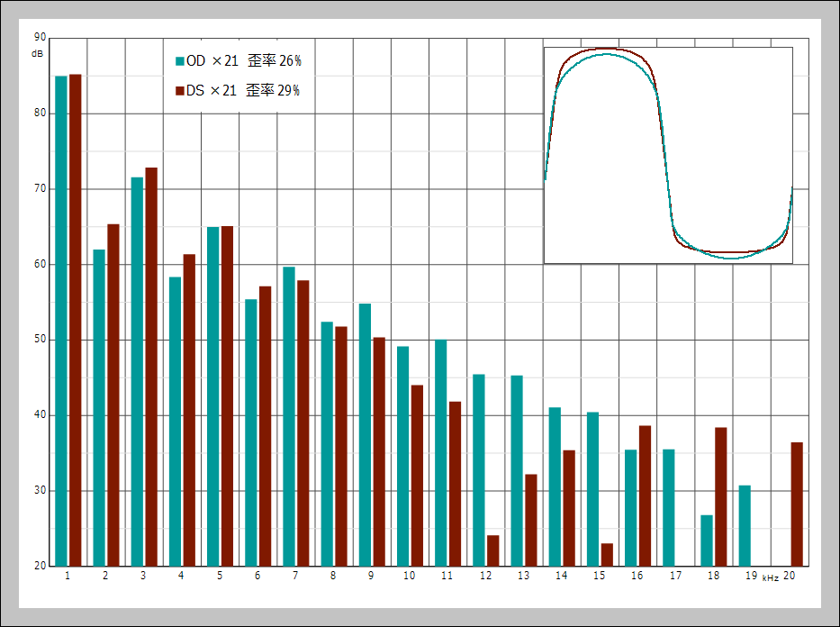Viewport: 840px width, 627px height.
Task: Click the teal OD bar at 7 kHz
Action: point(289,416)
